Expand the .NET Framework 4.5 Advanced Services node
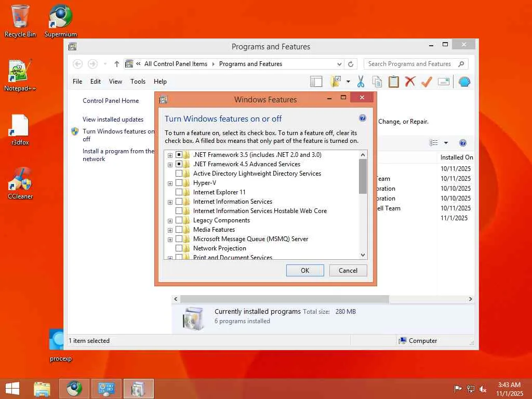The width and height of the screenshot is (532, 399). coord(170,165)
